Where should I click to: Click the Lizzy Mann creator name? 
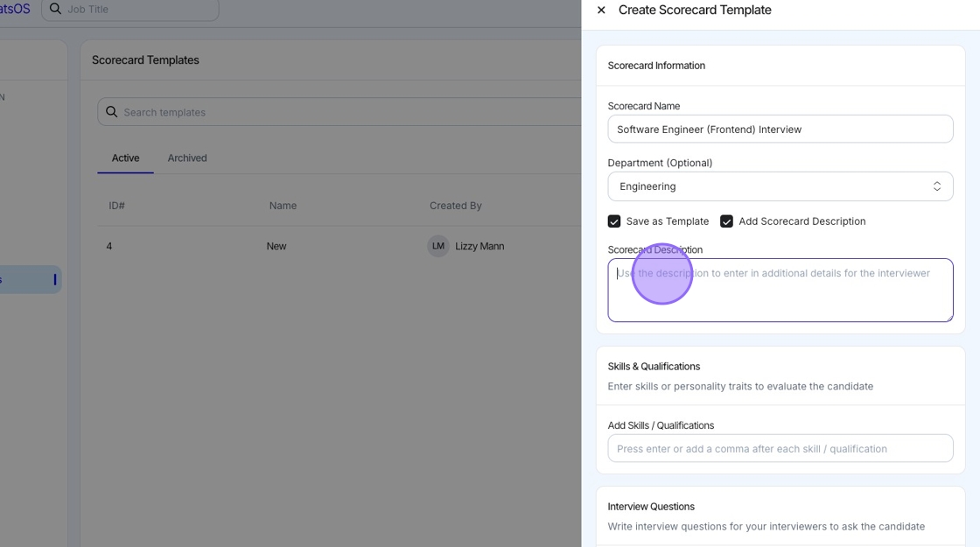(479, 246)
